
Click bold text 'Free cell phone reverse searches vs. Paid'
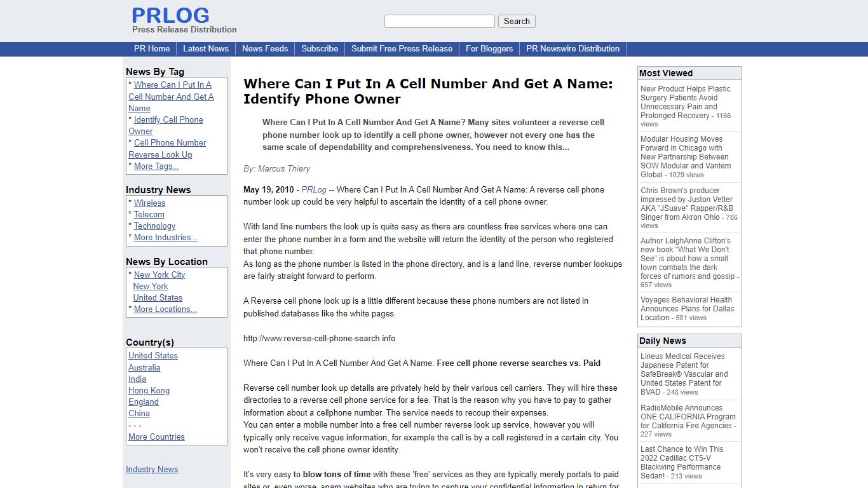(519, 363)
